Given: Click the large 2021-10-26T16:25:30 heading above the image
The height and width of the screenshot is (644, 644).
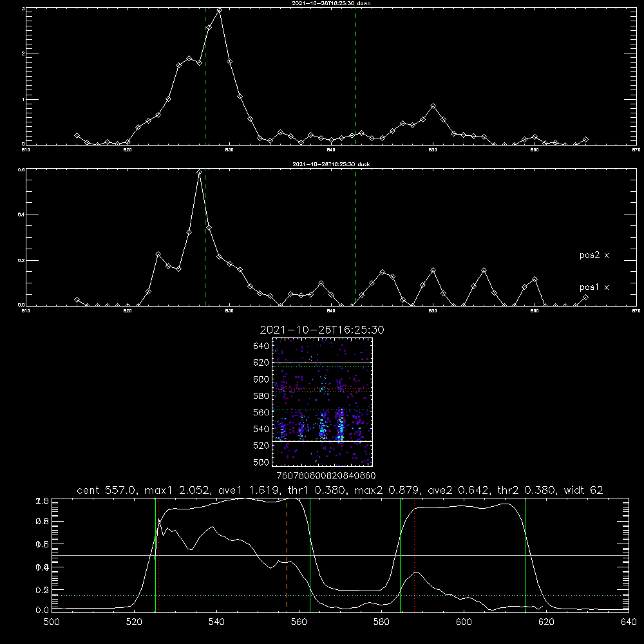Looking at the screenshot, I should coord(322,330).
